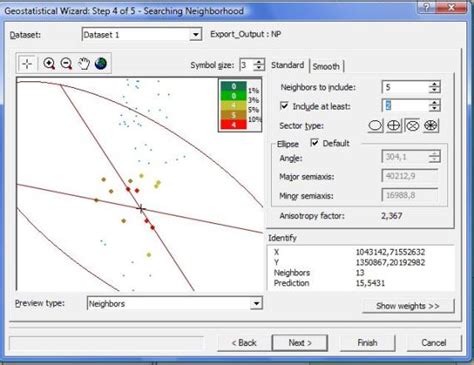Switch to the Standard tab
The image size is (474, 365).
point(288,65)
